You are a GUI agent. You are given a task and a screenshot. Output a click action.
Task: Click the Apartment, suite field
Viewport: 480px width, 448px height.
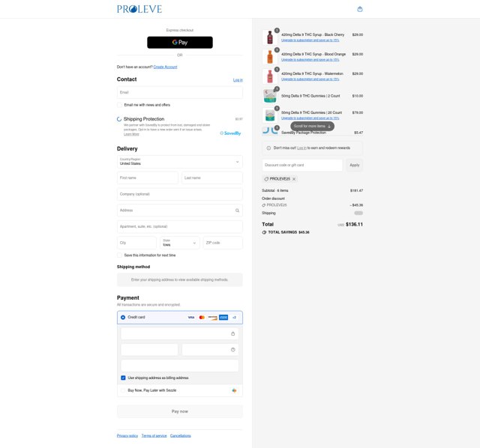[180, 226]
